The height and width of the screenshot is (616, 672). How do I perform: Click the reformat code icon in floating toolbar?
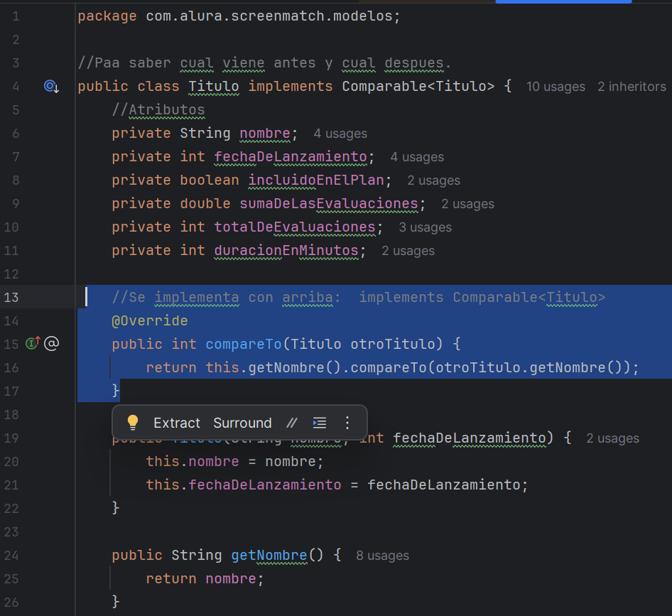click(320, 423)
